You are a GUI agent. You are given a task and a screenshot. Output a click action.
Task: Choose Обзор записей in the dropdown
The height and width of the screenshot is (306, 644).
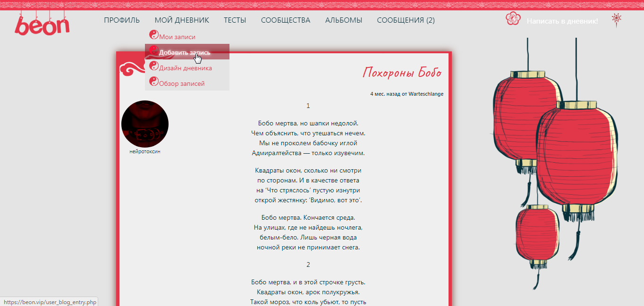pyautogui.click(x=182, y=84)
